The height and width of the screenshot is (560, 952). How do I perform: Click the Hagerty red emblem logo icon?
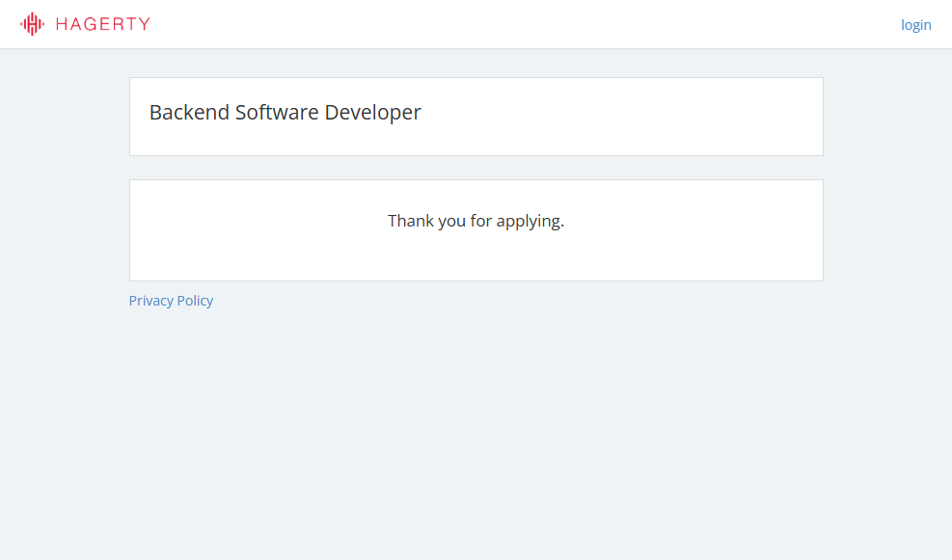pyautogui.click(x=32, y=24)
